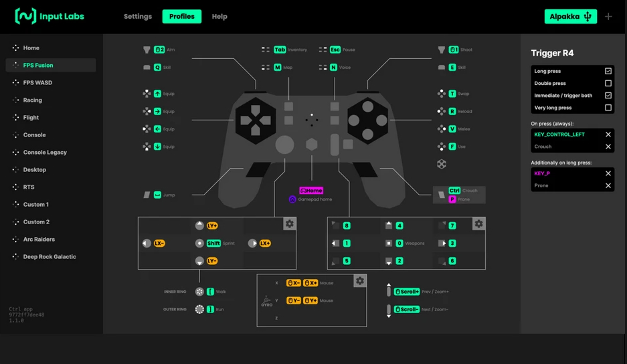Open the gyro settings gear
This screenshot has width=627, height=364.
(x=360, y=281)
